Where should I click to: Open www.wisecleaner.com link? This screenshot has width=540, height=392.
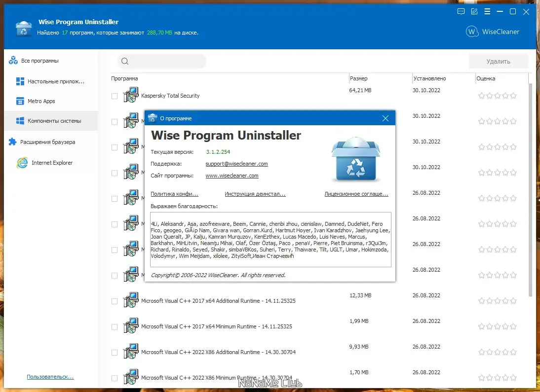(232, 176)
